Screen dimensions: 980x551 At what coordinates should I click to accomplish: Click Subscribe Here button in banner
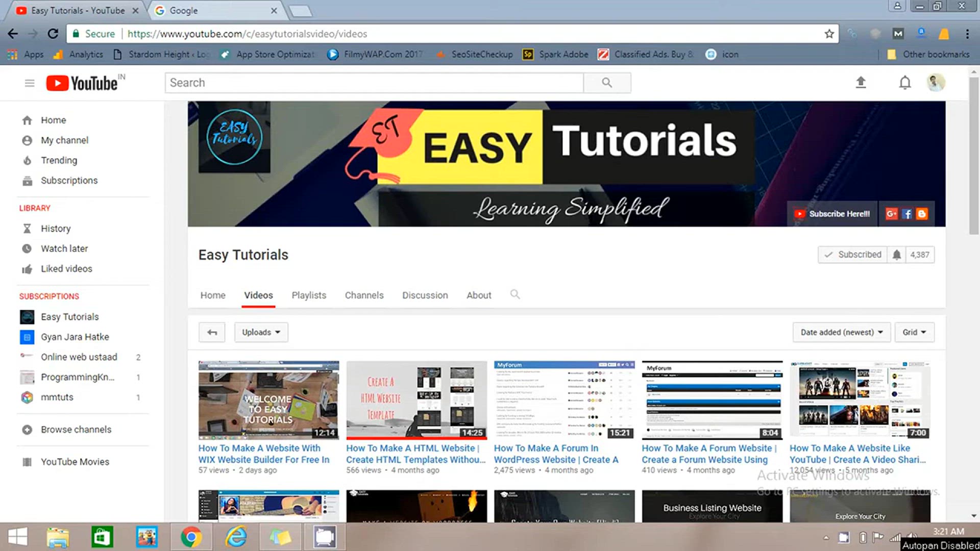coord(832,214)
